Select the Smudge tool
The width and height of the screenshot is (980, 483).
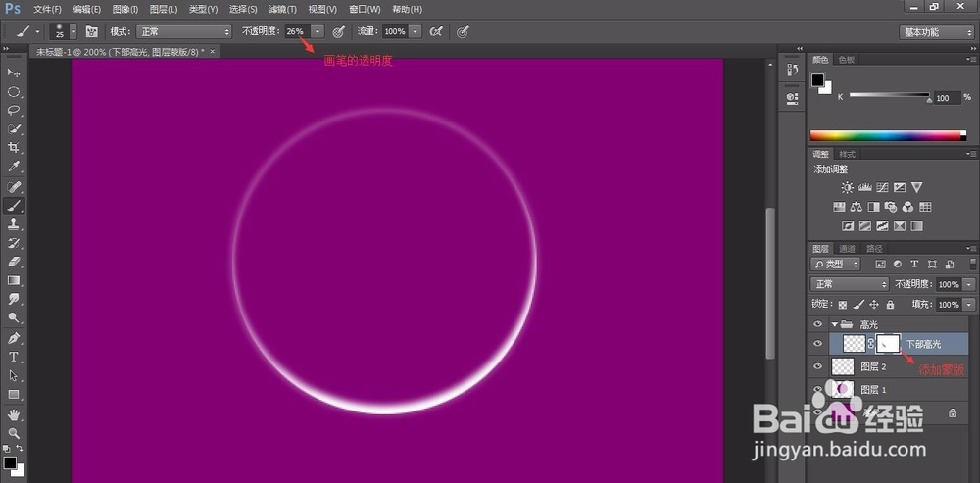point(13,299)
